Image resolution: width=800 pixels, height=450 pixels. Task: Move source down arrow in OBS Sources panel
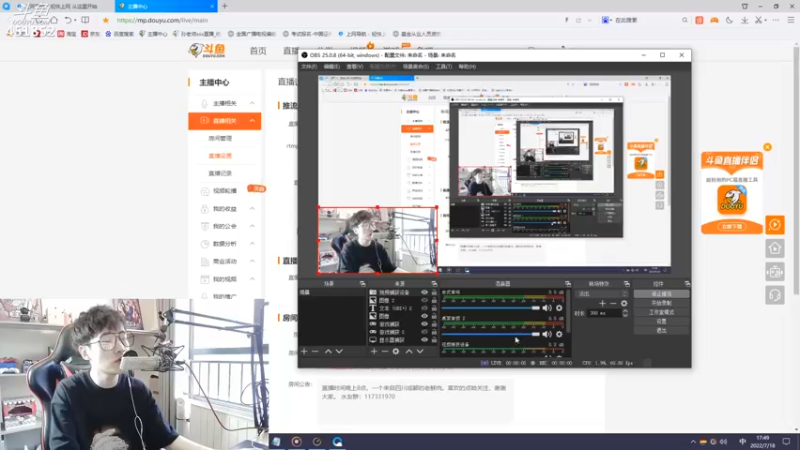(x=420, y=352)
